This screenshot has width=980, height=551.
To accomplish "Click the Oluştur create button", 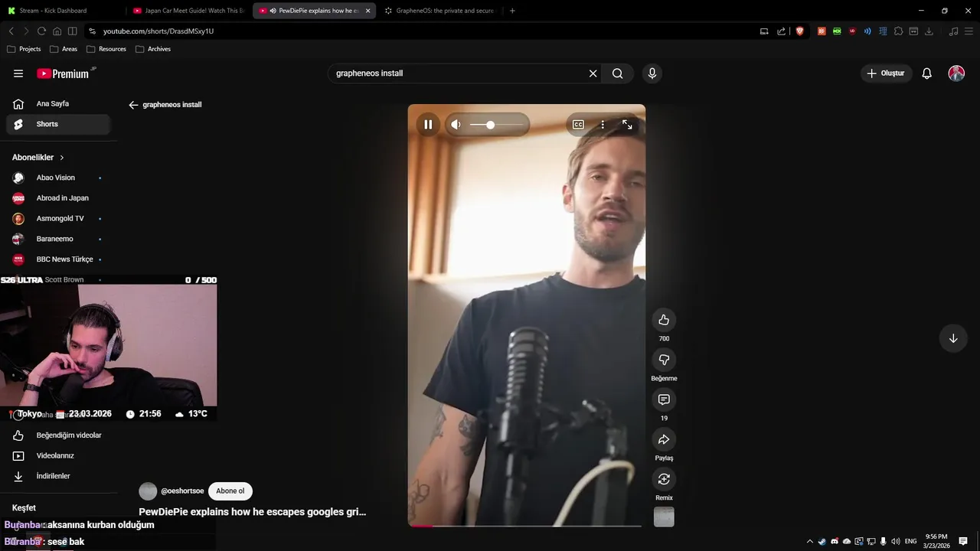I will coord(887,73).
